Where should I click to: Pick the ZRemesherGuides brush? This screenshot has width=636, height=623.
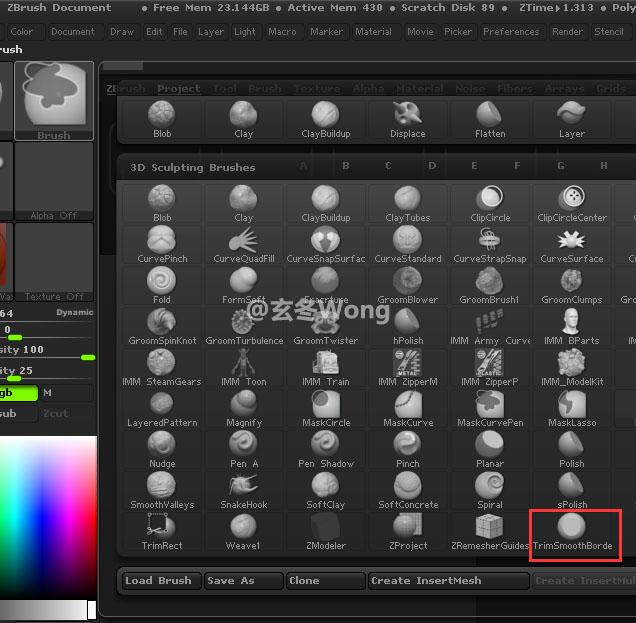(x=490, y=532)
